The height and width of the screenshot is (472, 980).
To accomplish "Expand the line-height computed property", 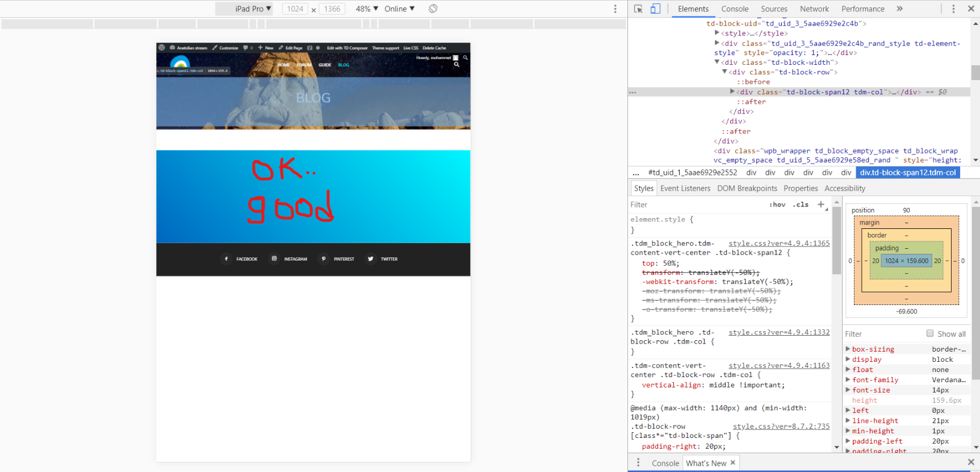I will point(848,421).
